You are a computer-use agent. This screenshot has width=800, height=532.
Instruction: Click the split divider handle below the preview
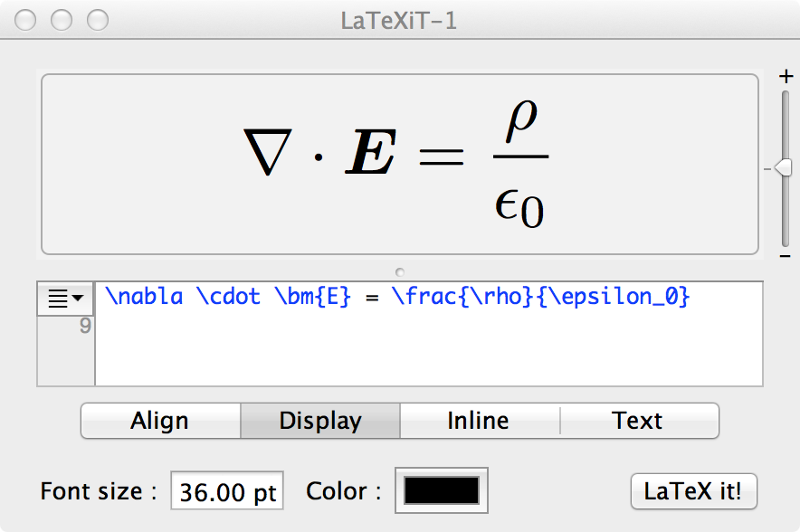point(400,271)
